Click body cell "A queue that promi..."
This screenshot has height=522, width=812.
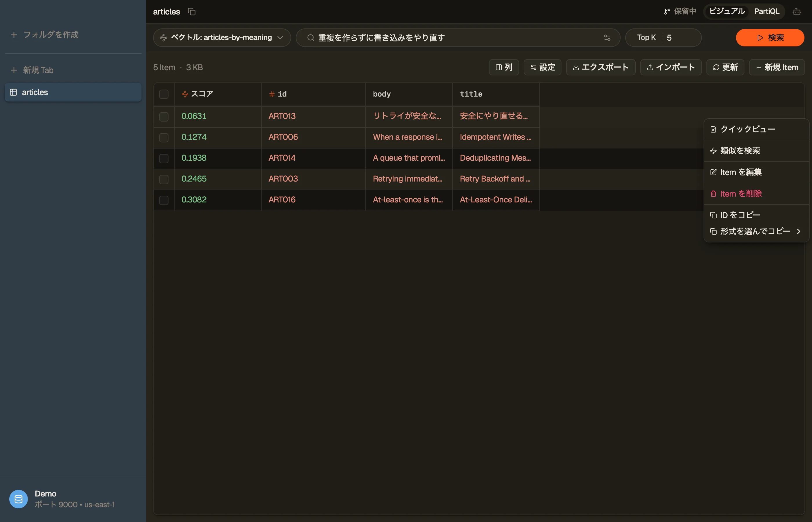pos(409,158)
